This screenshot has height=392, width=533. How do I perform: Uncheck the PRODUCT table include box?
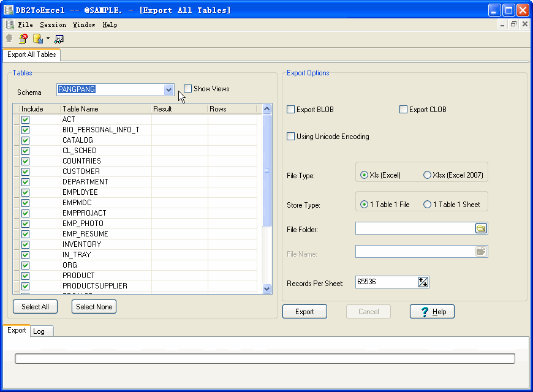26,276
